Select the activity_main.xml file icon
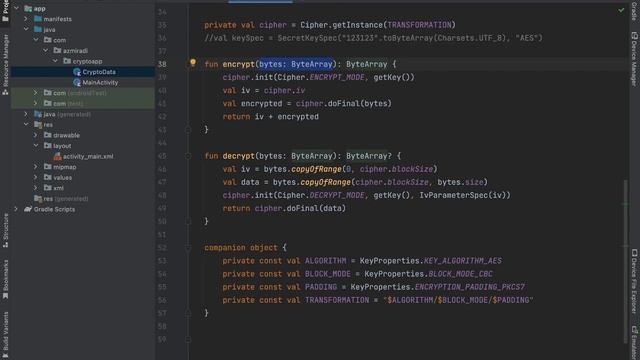This screenshot has width=640, height=360. [x=58, y=156]
